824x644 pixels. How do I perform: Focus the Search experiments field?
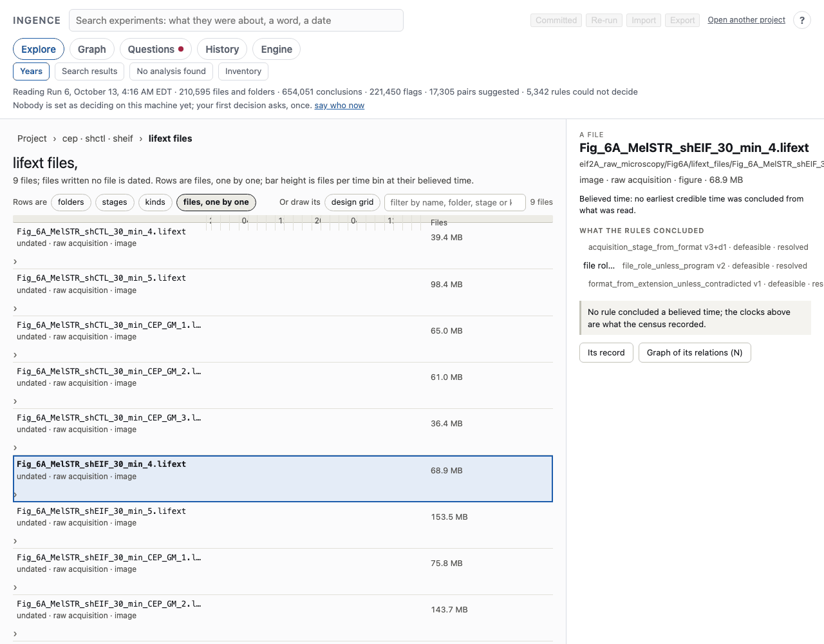coord(236,21)
